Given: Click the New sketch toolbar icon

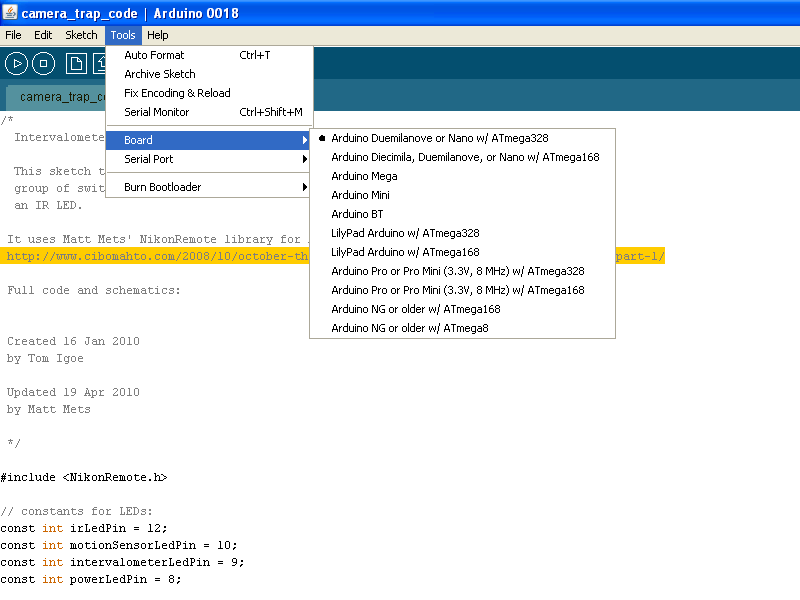Looking at the screenshot, I should [x=76, y=64].
